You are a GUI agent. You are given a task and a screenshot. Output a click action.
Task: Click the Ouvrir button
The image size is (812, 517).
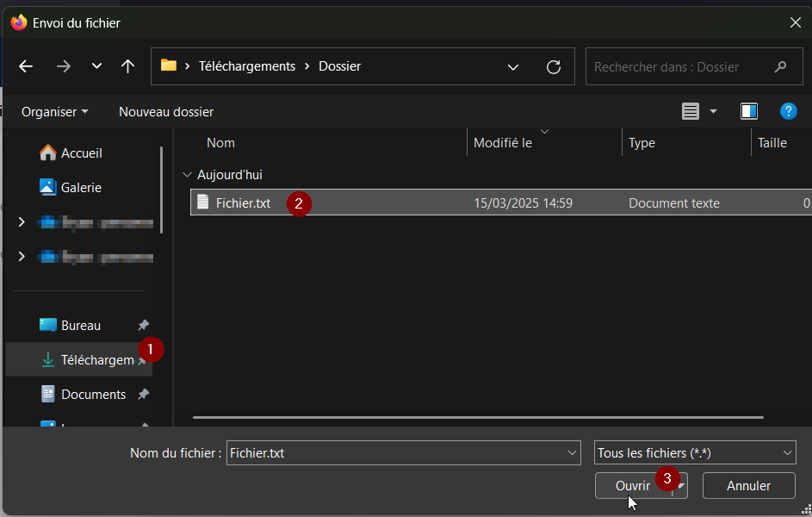pos(632,486)
